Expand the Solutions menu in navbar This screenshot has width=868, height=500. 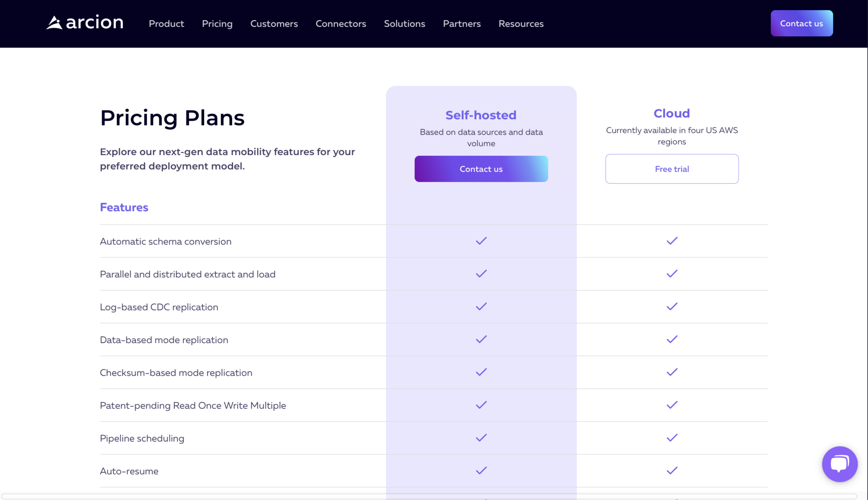point(404,24)
